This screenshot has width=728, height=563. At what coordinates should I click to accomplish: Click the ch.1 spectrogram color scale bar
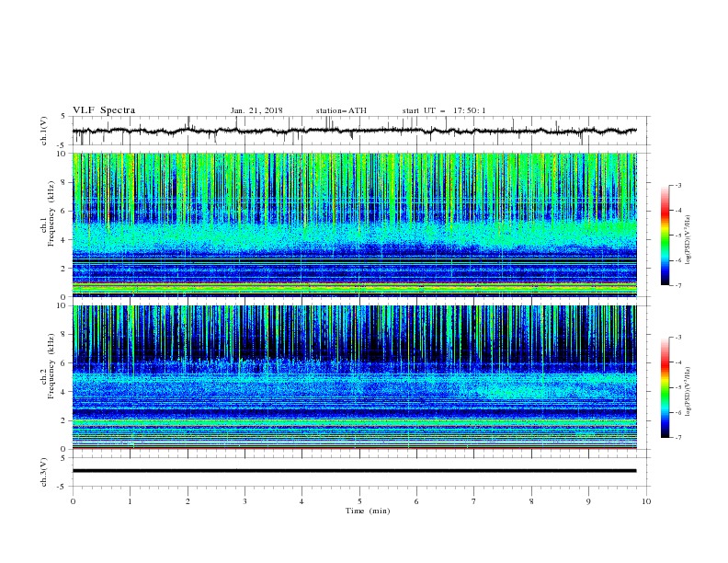tap(665, 236)
